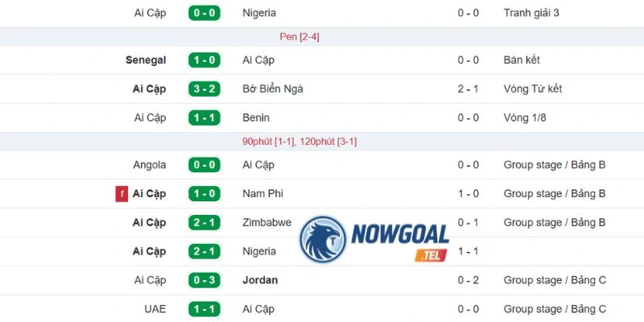Viewport: 644px width, 322px height.
Task: Open the 1 - 0 score badge for Senegal match
Action: (x=204, y=60)
